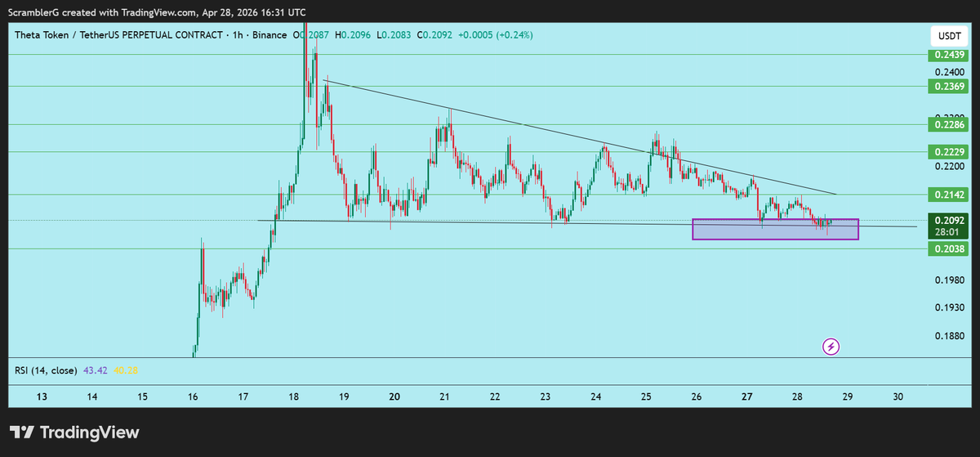This screenshot has height=457, width=980.
Task: Select the Theta Token / TetherUS symbol title
Action: tap(118, 34)
